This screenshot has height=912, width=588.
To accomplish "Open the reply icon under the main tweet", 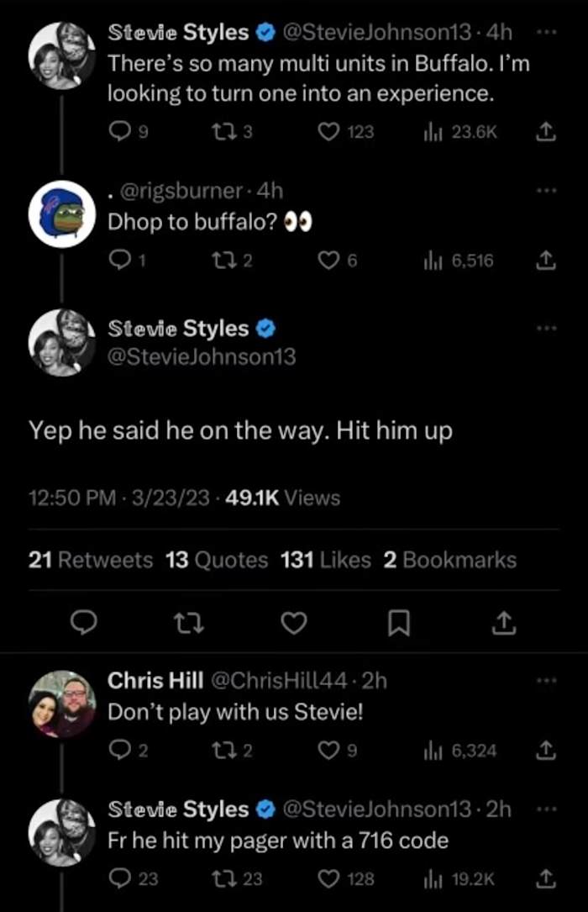I will [83, 623].
